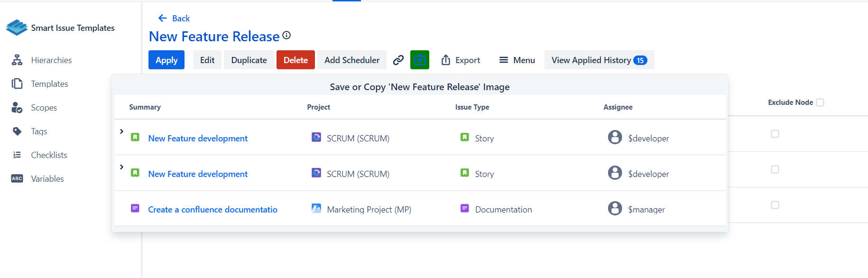Toggle the Exclude Node header checkbox

pos(820,102)
